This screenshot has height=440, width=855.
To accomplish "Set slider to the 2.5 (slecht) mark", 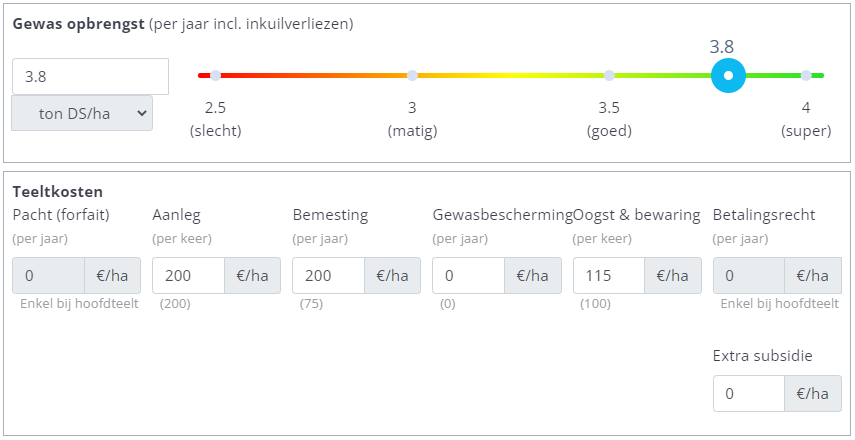I will coord(215,76).
